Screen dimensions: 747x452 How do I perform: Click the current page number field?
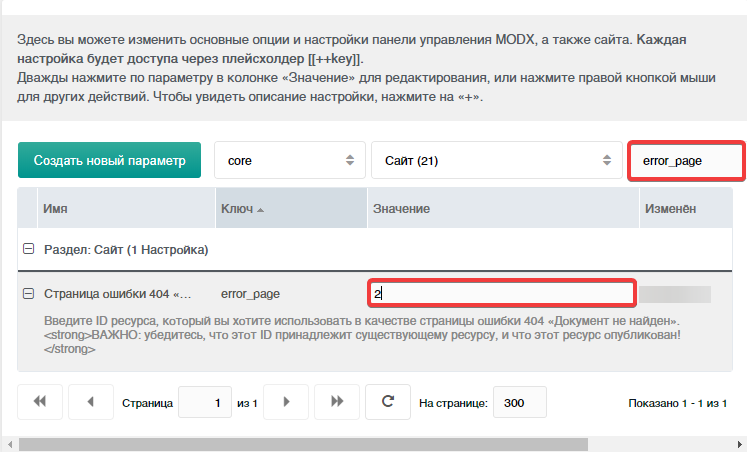(204, 402)
